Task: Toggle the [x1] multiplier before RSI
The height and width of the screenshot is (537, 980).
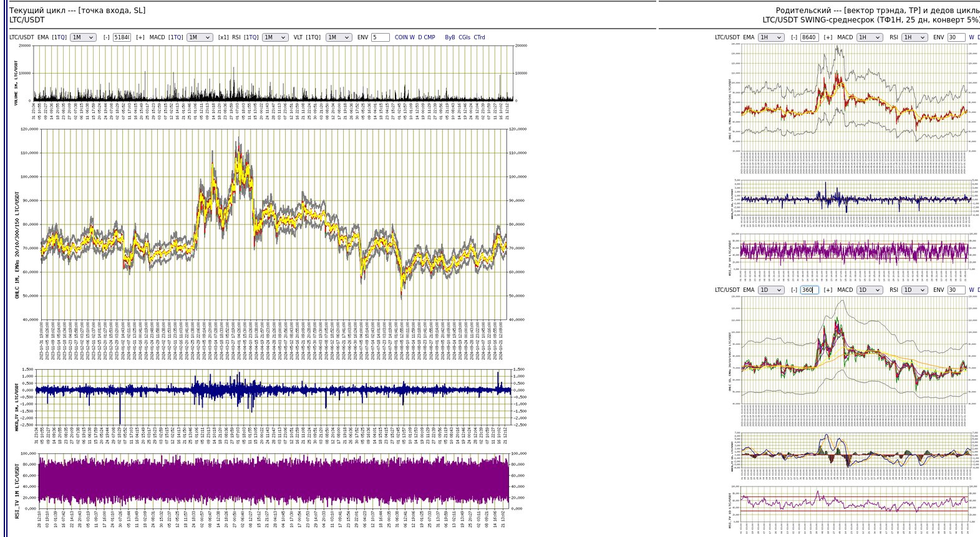Action: click(x=223, y=37)
